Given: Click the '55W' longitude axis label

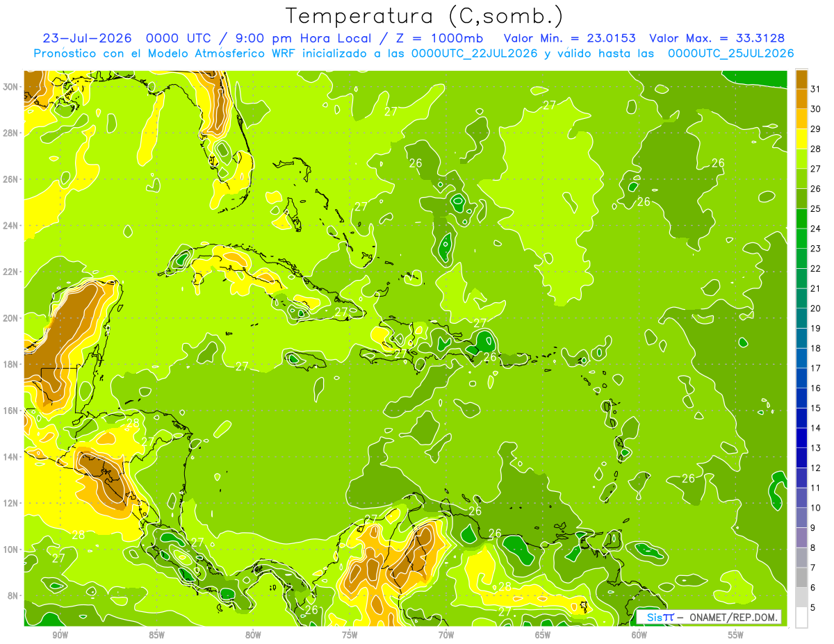Looking at the screenshot, I should click(x=736, y=635).
